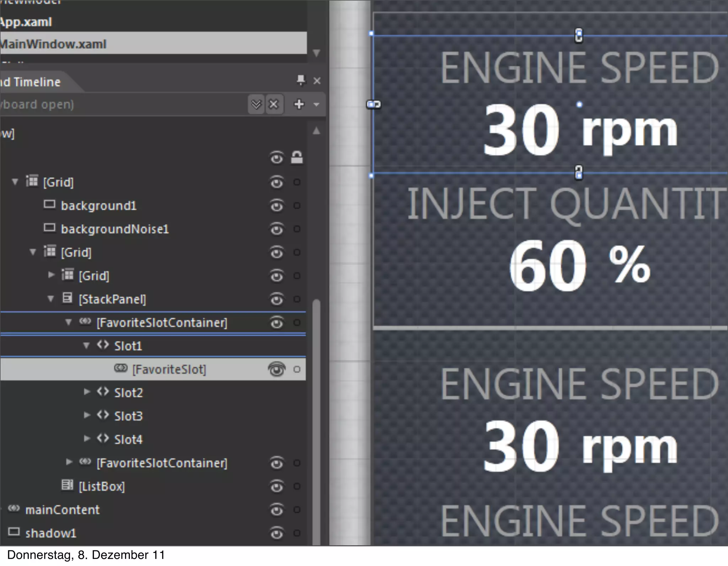Select App.xaml in the project list
Image resolution: width=728 pixels, height=566 pixels.
point(27,22)
